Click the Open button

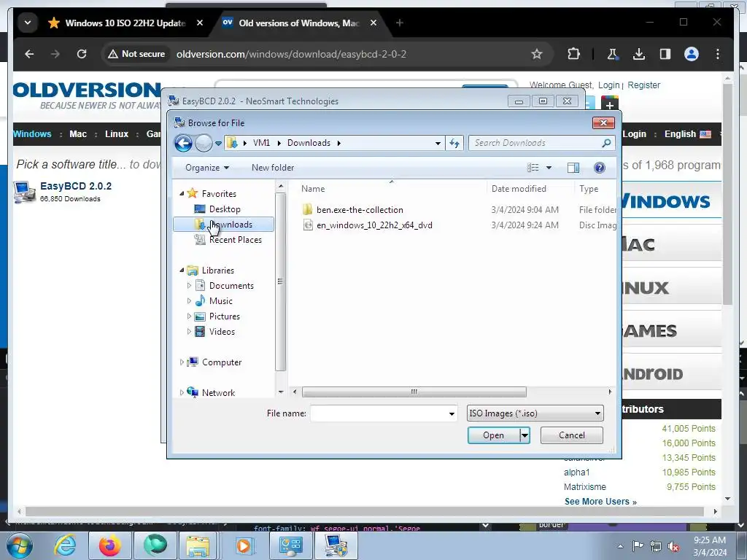click(494, 435)
